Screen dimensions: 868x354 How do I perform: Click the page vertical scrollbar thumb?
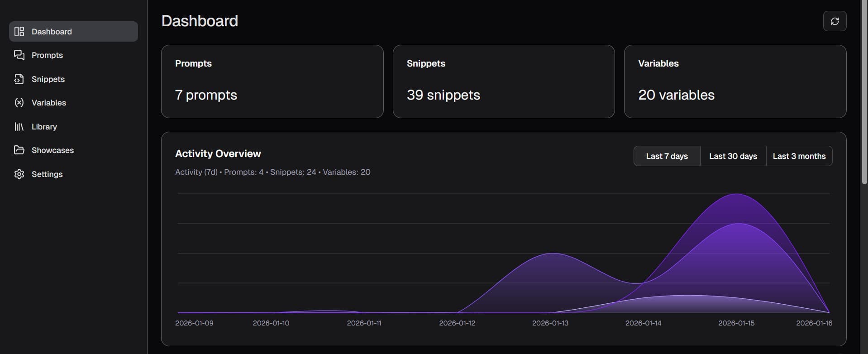864,91
